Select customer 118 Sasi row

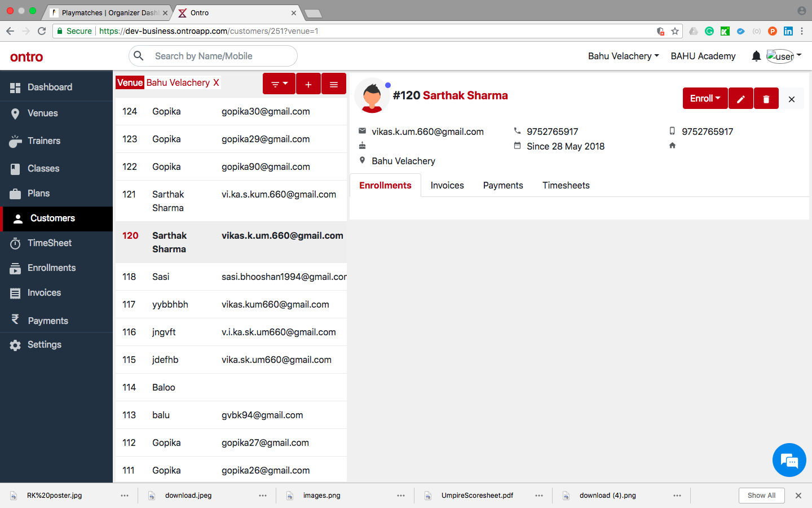(x=231, y=277)
